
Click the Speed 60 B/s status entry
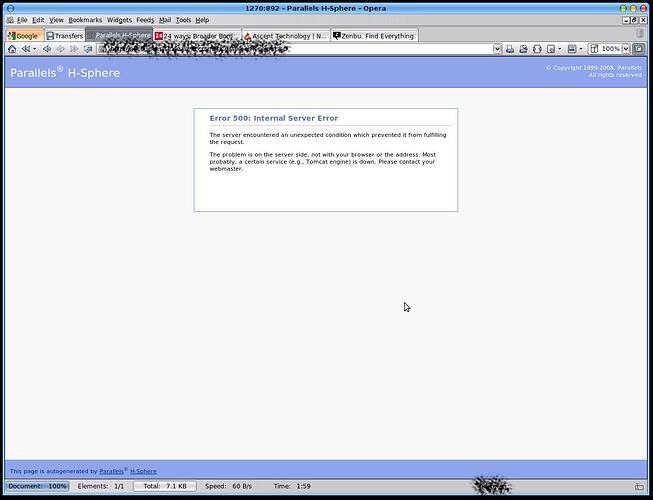click(228, 486)
